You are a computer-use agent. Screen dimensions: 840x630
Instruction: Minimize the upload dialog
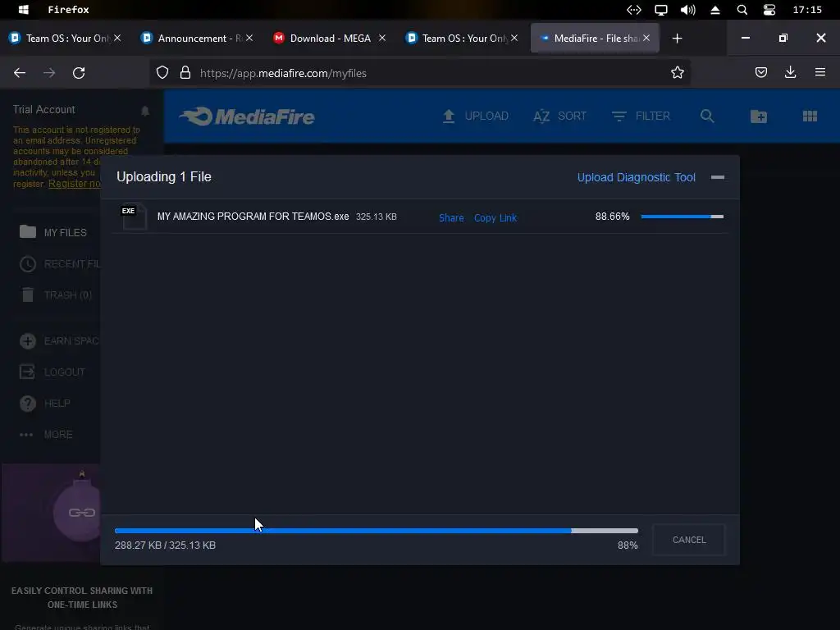(718, 177)
